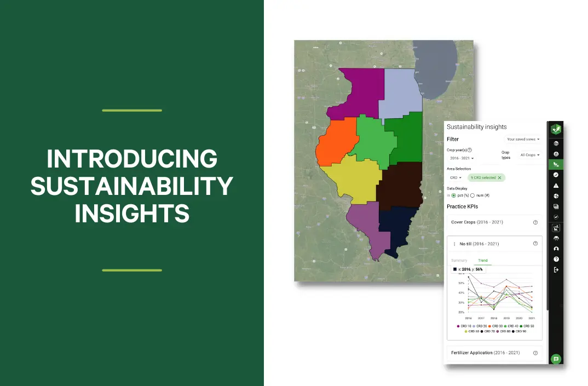This screenshot has height=386, width=588.
Task: Switch to the Trend tab
Action: [x=483, y=260]
